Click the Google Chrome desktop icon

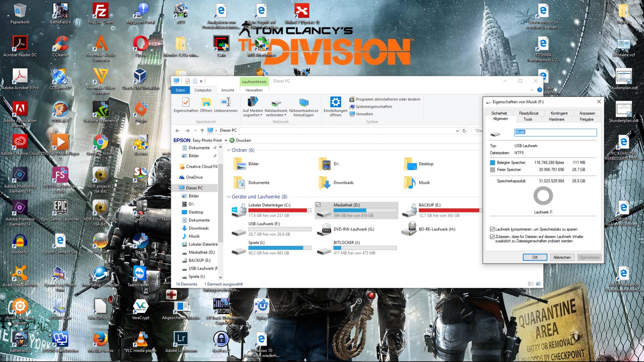pyautogui.click(x=101, y=145)
